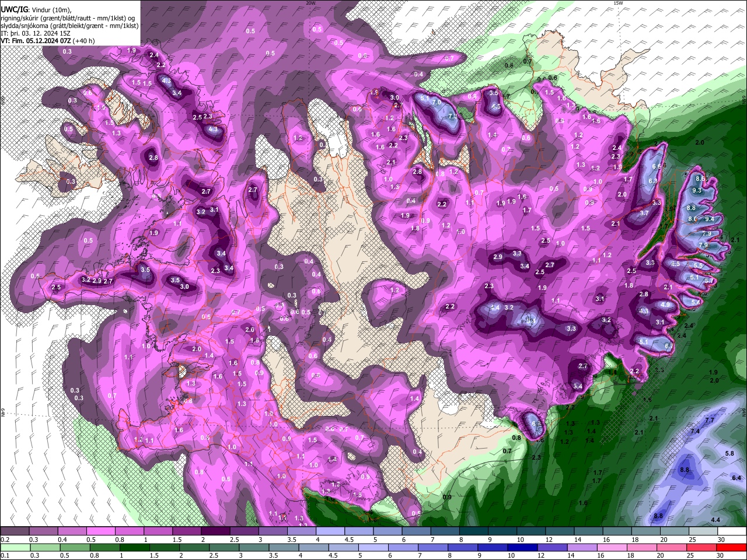Select the dark mauve 0.2 legend swatch
Image resolution: width=747 pixels, height=560 pixels.
[15, 531]
